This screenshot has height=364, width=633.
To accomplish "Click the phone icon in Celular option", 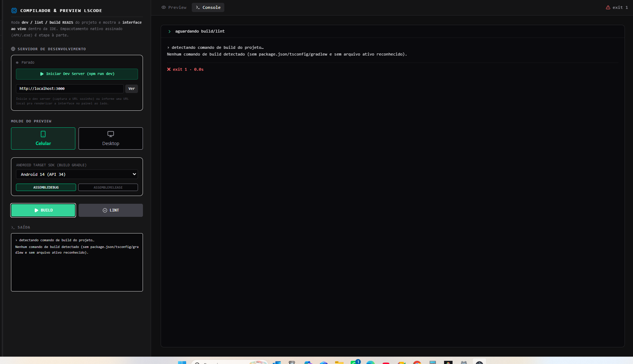I will (x=43, y=134).
